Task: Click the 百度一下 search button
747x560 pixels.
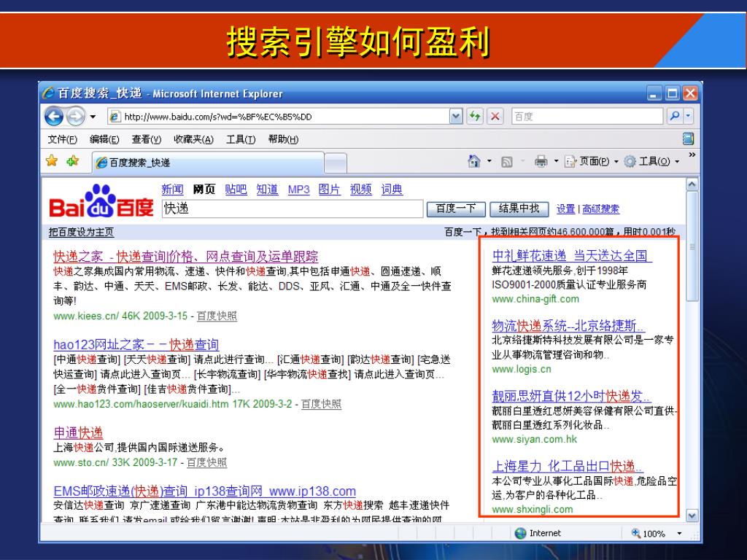Action: click(456, 209)
